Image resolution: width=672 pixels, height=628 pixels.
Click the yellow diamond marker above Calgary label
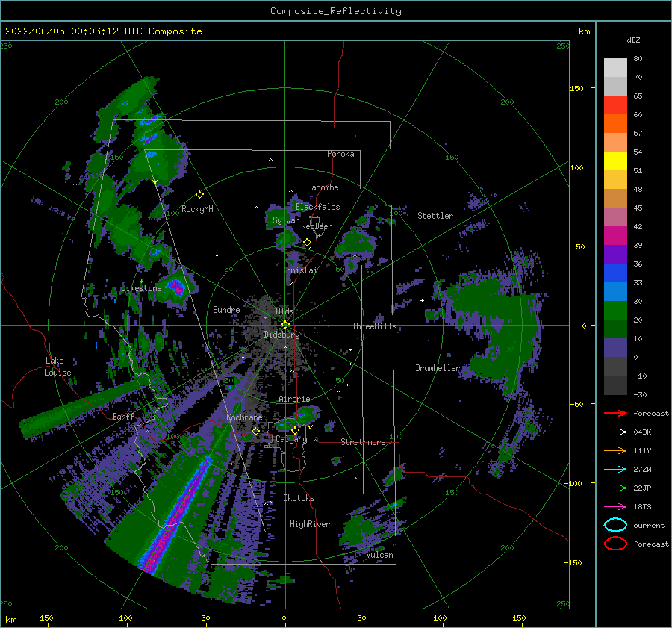click(295, 430)
